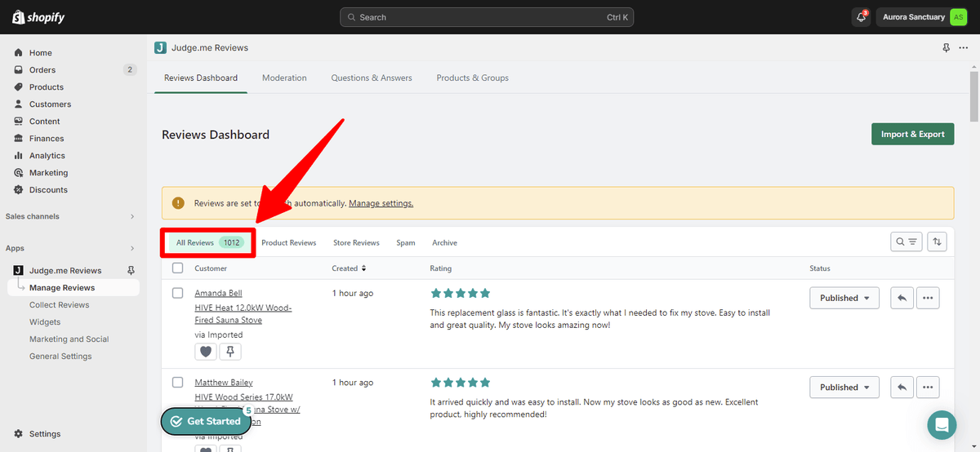Screen dimensions: 980x452
Task: Open Marketing in the sidebar
Action: click(x=48, y=173)
